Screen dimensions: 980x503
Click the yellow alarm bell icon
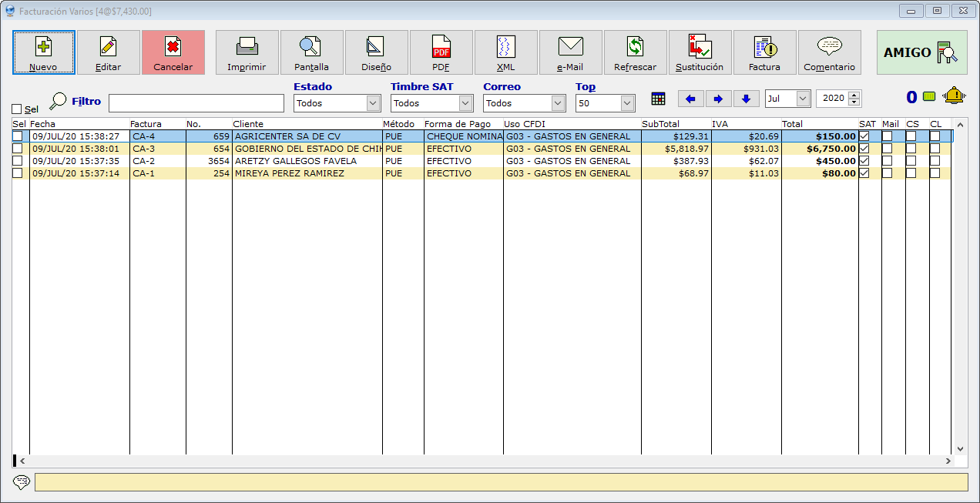point(954,96)
